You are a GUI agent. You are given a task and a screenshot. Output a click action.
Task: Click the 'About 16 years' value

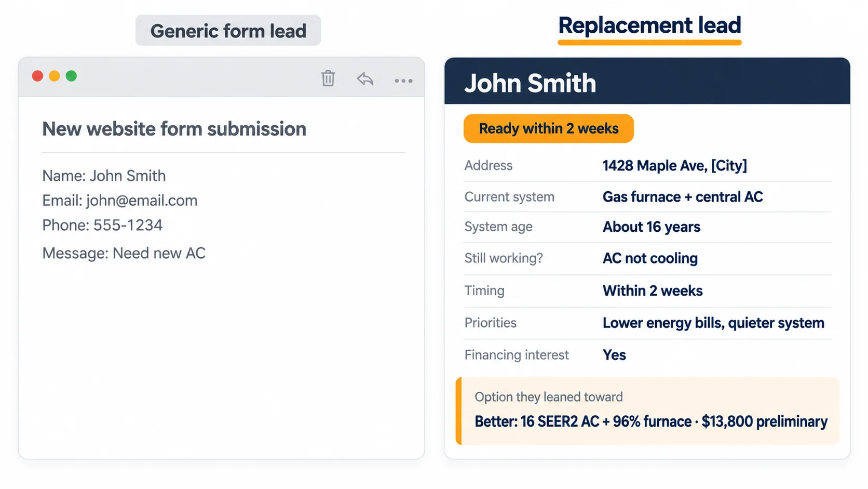[652, 227]
